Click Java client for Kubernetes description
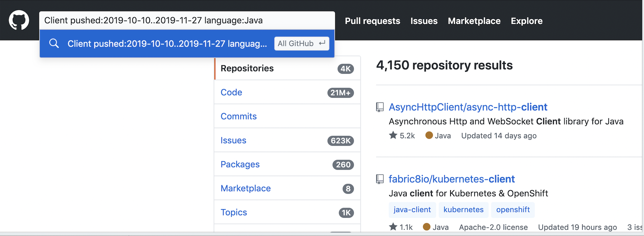The height and width of the screenshot is (236, 644). [x=468, y=194]
